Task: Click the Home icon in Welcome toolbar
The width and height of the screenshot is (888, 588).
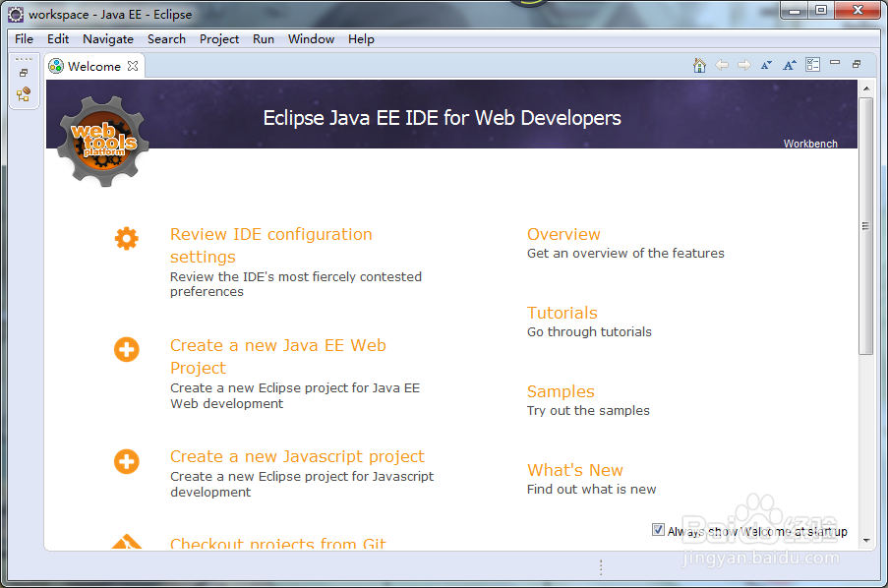Action: pyautogui.click(x=699, y=66)
